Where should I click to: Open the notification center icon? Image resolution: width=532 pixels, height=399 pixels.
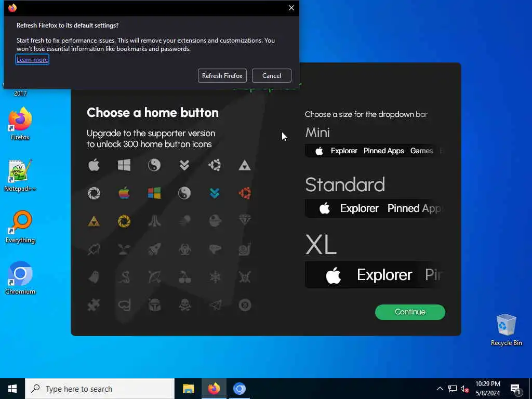click(x=515, y=389)
